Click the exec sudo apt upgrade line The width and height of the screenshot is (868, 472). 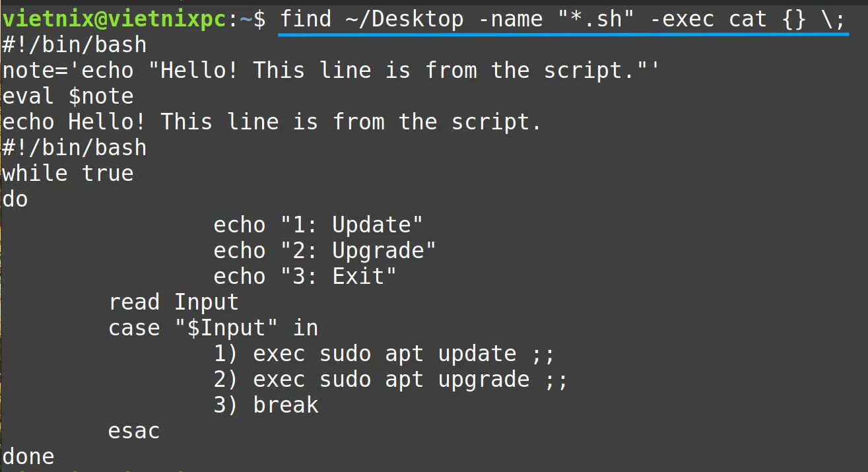[x=391, y=380]
